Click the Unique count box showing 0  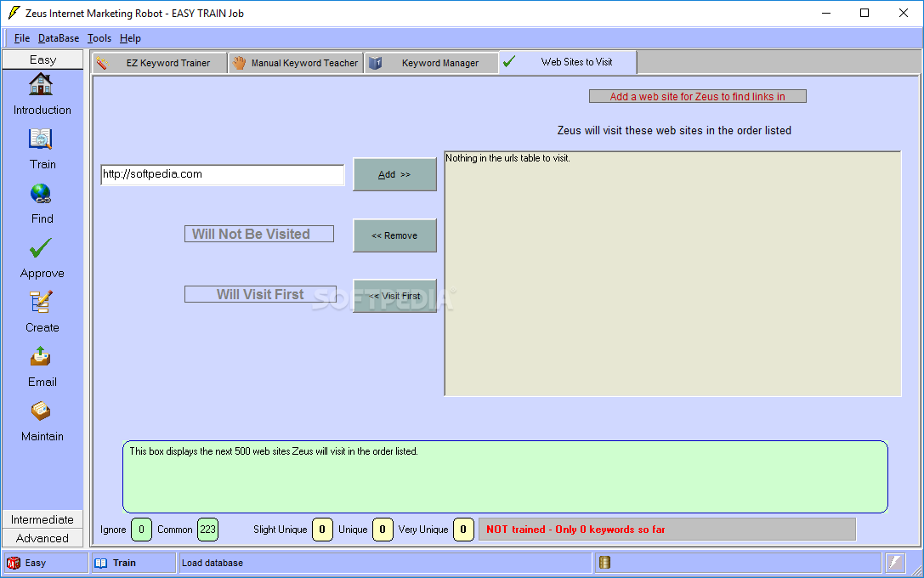tap(383, 529)
